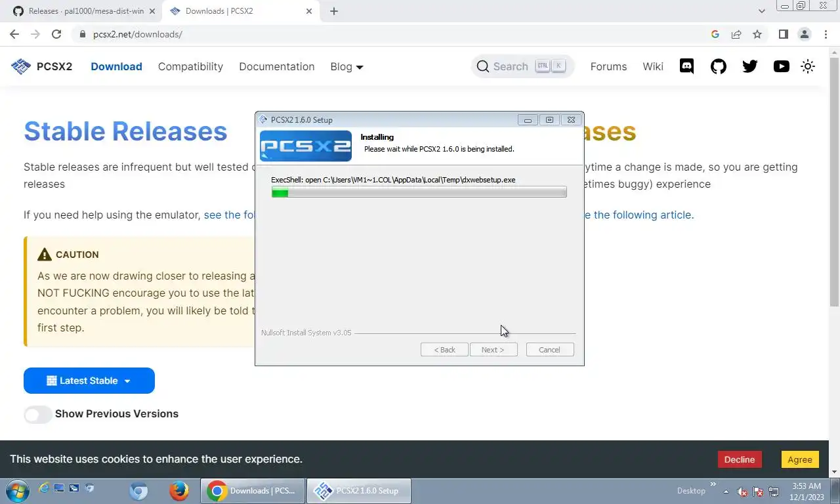Click the share page icon in address bar
This screenshot has width=840, height=504.
click(x=736, y=34)
